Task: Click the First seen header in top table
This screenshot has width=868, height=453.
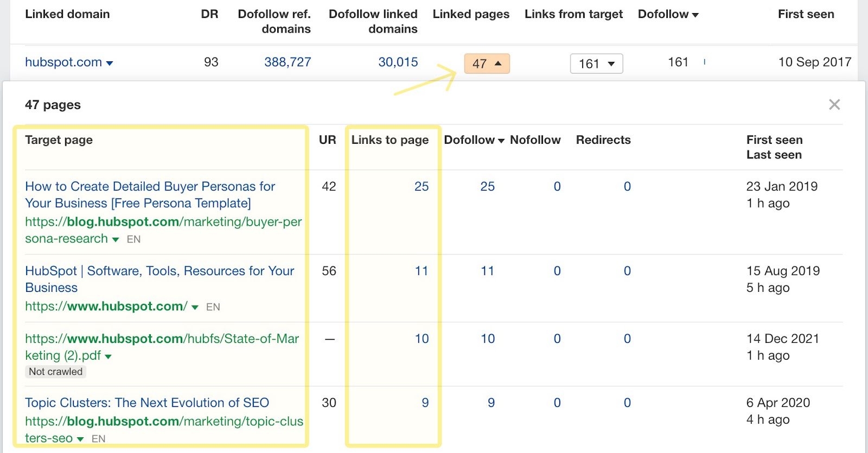Action: point(806,14)
